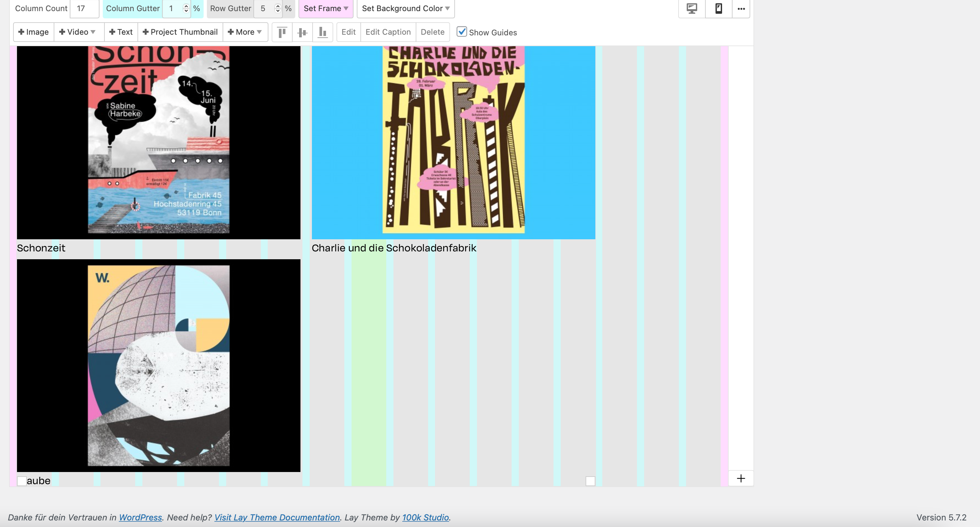Add a new Image element

point(33,32)
